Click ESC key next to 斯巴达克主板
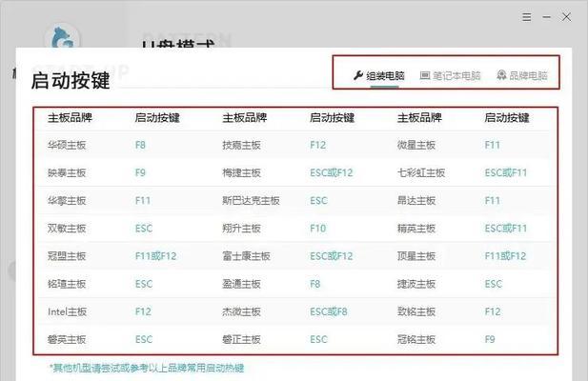Screen dimensions: 588x381 coord(318,200)
